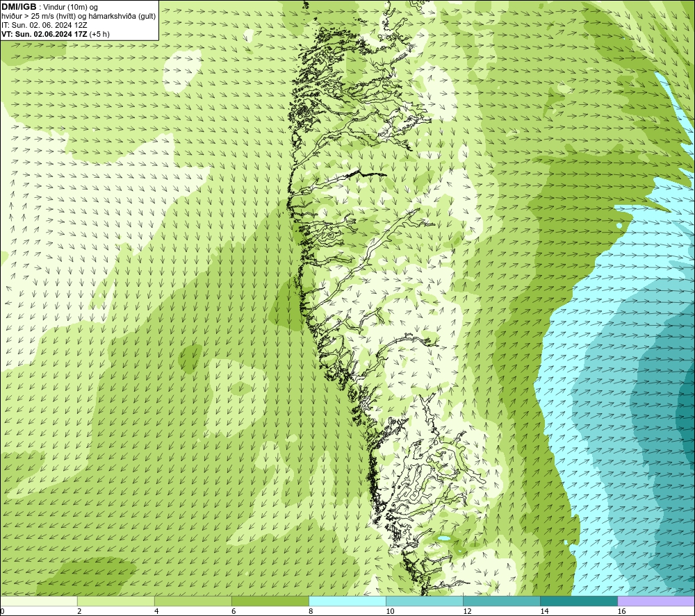Screen dimensions: 695x616
Task: Click the scale label '4'
Action: pyautogui.click(x=156, y=612)
